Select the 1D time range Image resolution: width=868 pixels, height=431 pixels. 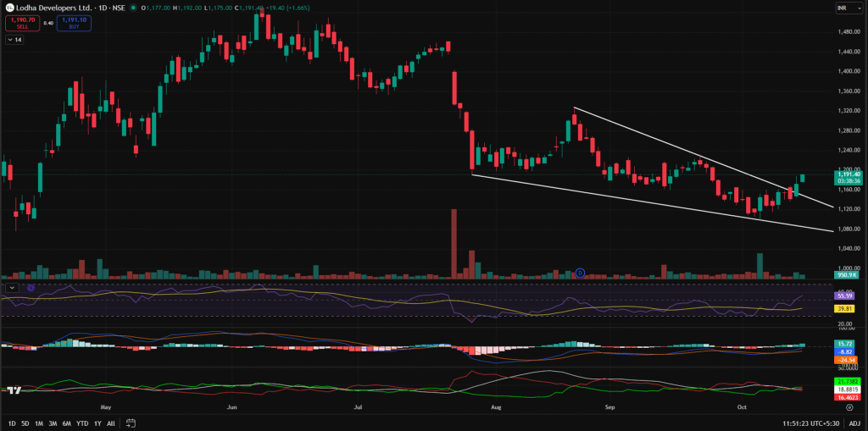pos(12,423)
